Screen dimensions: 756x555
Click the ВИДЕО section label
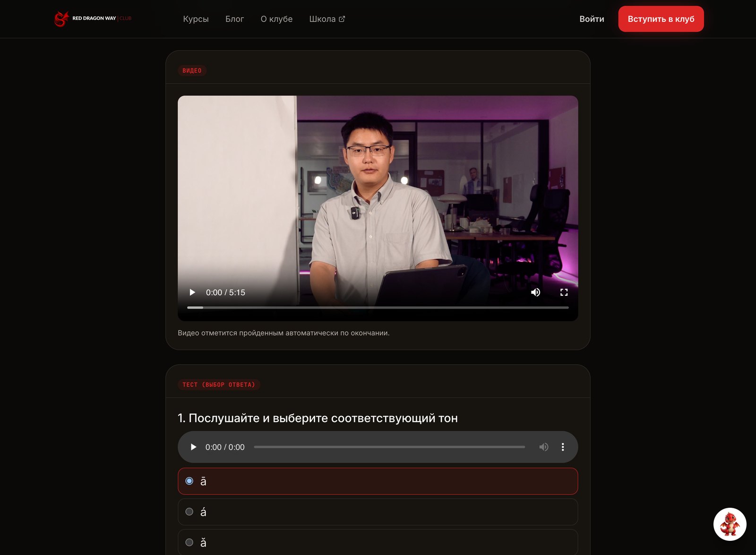tap(192, 70)
